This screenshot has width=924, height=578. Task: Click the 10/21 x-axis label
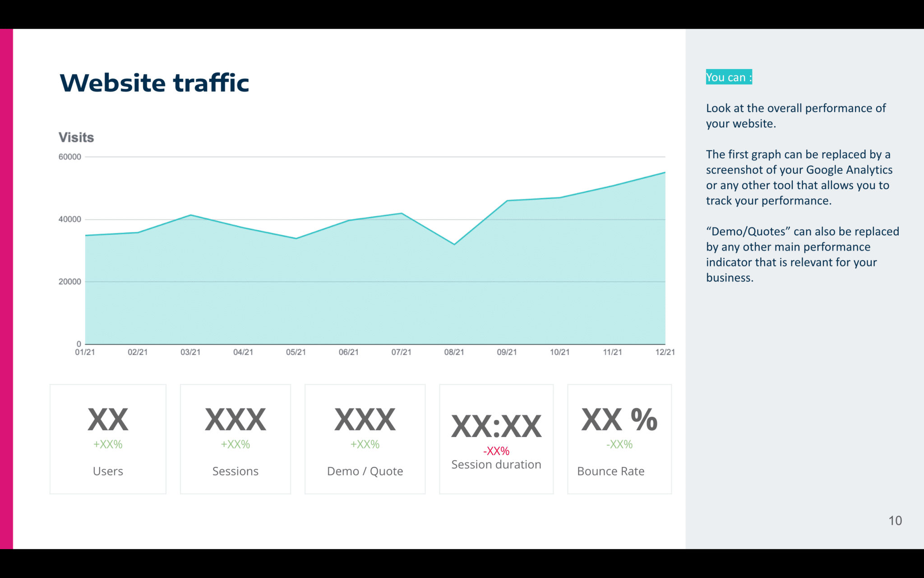click(x=560, y=352)
